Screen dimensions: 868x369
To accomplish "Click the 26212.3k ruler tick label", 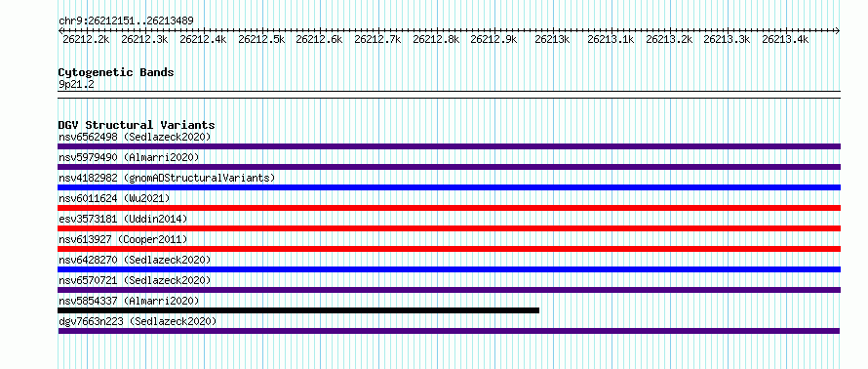I will tap(144, 39).
